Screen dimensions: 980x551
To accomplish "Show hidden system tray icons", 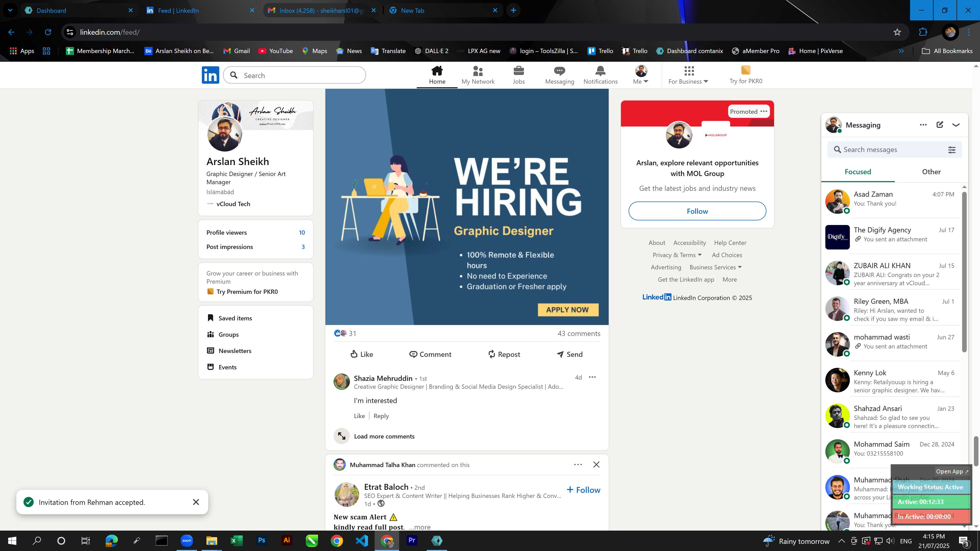I will tap(841, 541).
